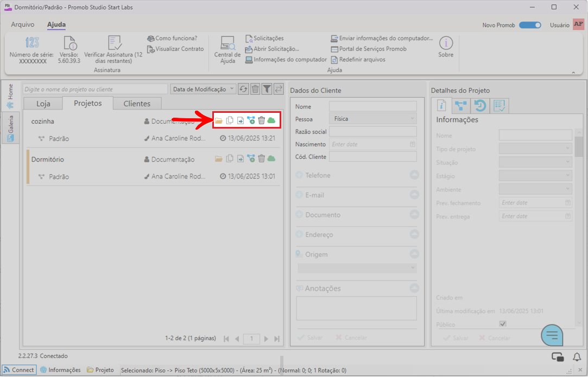This screenshot has width=588, height=377.
Task: Open the Situação dropdown
Action: tap(535, 162)
